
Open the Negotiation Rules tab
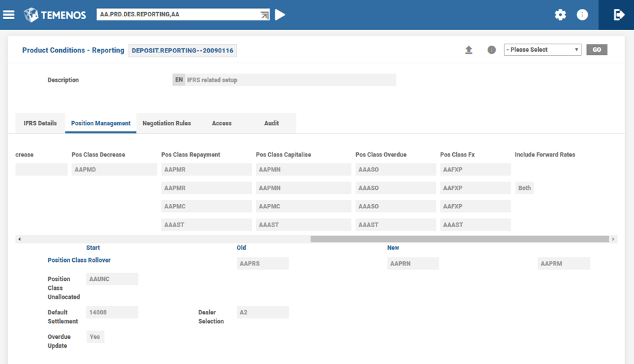(x=167, y=123)
